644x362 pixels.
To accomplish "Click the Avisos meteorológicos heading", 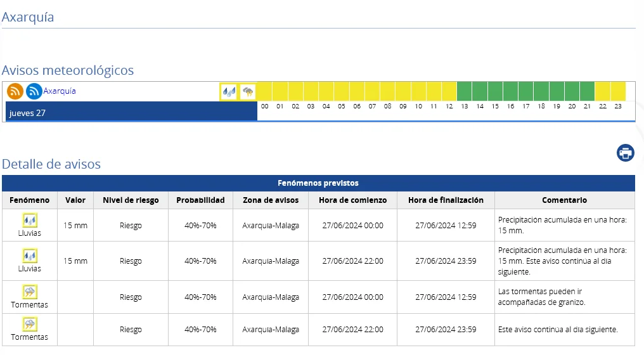I will pos(68,70).
